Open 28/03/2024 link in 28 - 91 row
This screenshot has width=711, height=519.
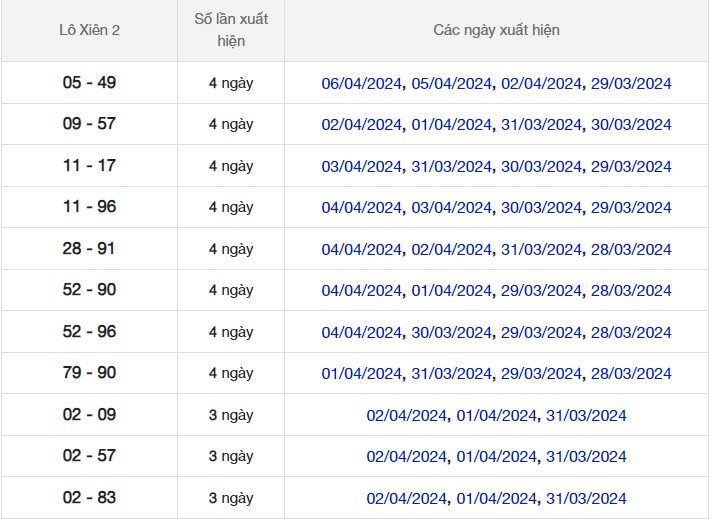tap(631, 250)
